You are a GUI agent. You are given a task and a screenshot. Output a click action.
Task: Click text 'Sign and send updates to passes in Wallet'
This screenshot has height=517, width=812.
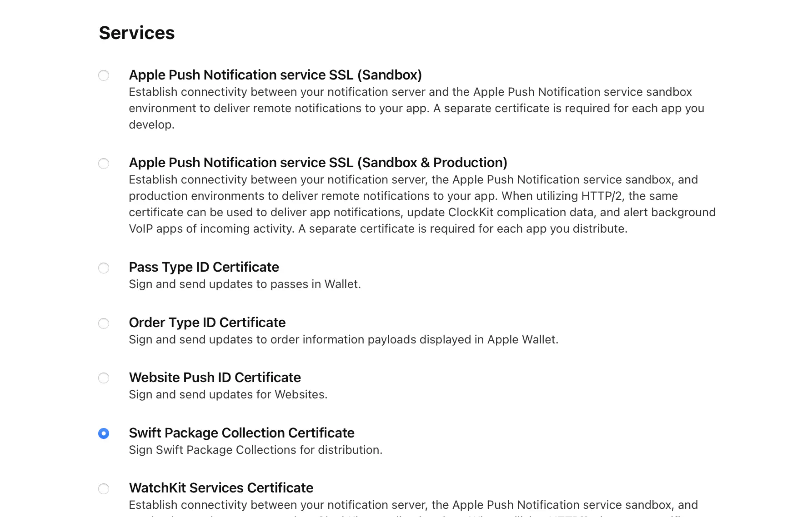pyautogui.click(x=245, y=284)
